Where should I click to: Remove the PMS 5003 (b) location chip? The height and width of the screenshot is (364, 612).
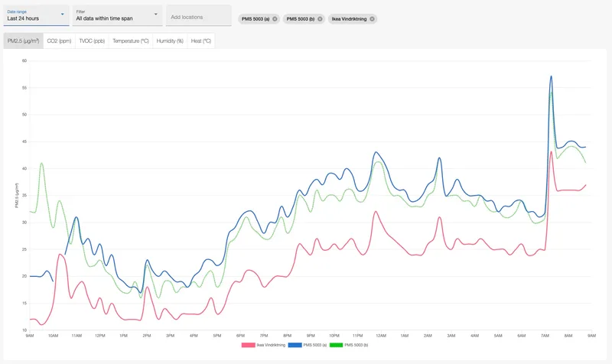pyautogui.click(x=319, y=18)
